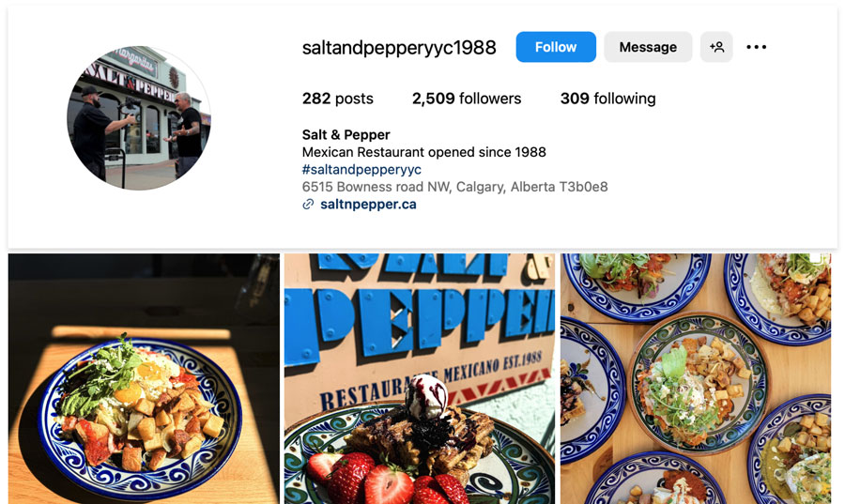
Task: View the 2,509 followers list
Action: 467,99
